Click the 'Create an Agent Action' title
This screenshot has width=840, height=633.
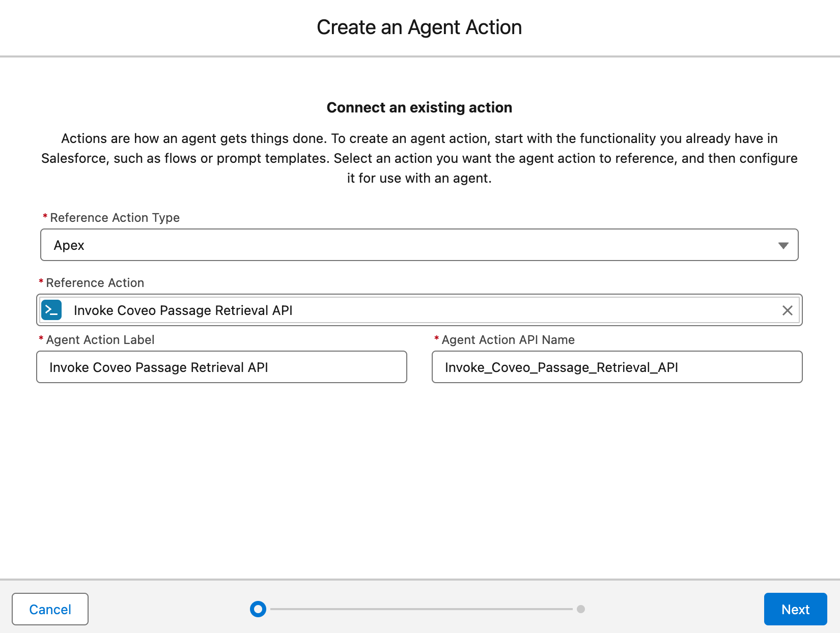click(x=419, y=27)
